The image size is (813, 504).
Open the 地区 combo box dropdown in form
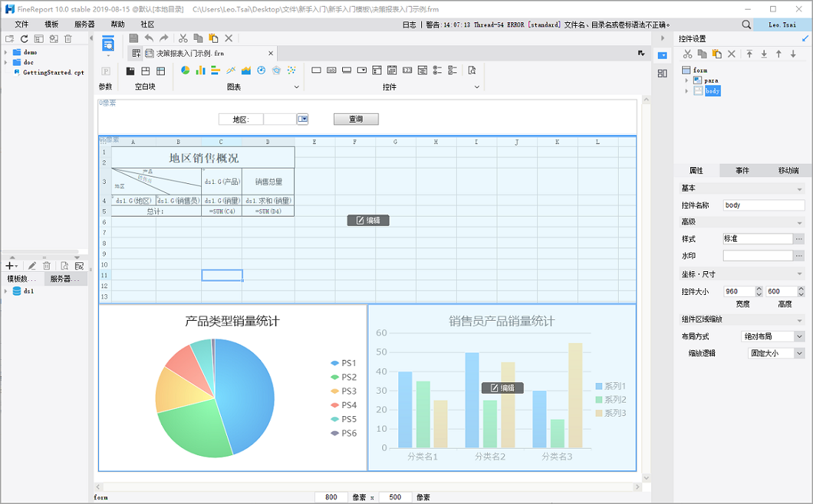tap(303, 119)
